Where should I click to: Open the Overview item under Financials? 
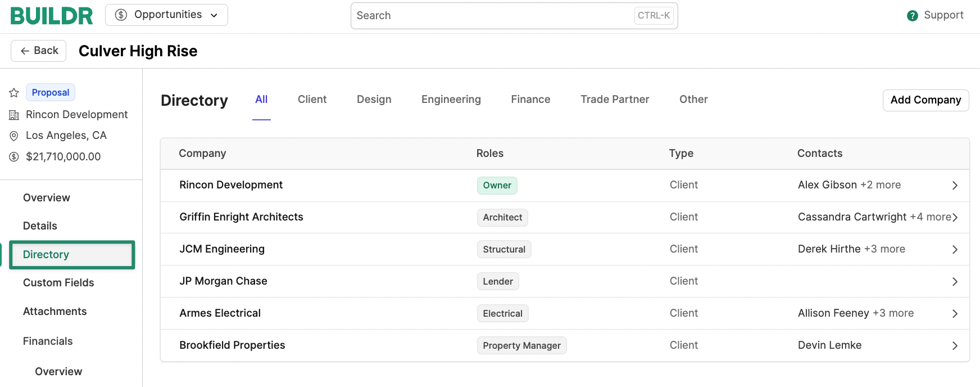coord(58,372)
